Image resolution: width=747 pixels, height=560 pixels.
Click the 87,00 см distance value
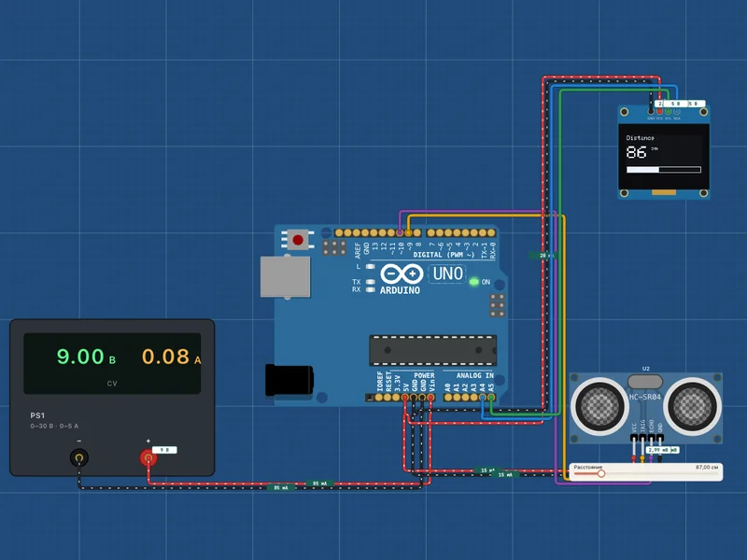click(x=707, y=468)
